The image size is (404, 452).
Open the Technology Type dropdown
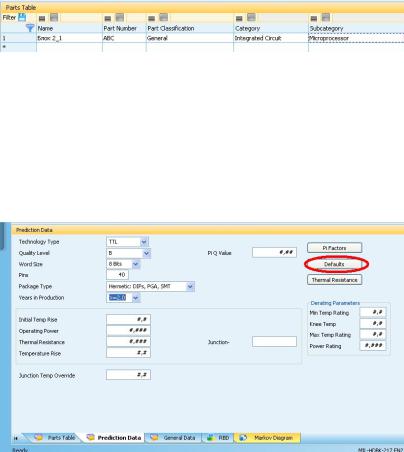pos(144,242)
